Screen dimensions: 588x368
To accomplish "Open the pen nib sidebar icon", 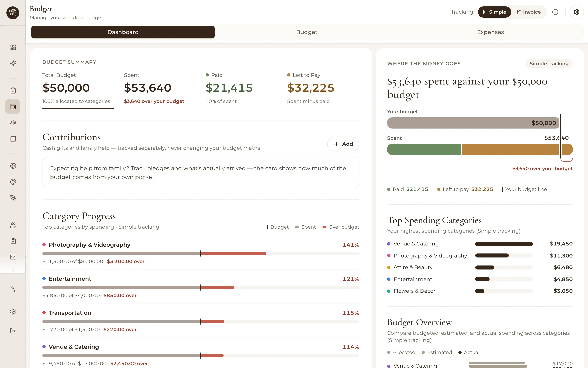I will pos(13,198).
